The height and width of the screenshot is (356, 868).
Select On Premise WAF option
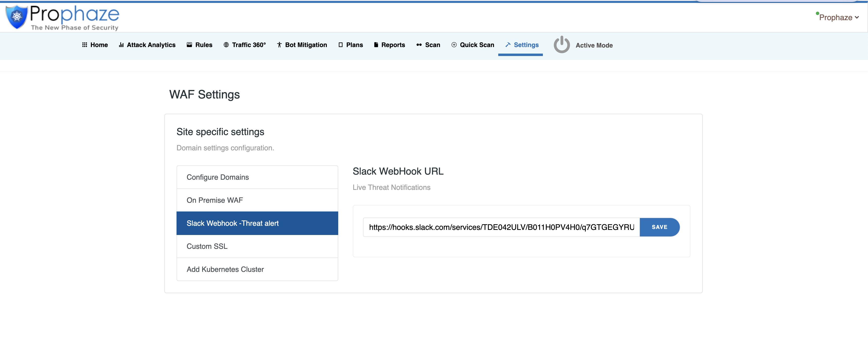[257, 200]
